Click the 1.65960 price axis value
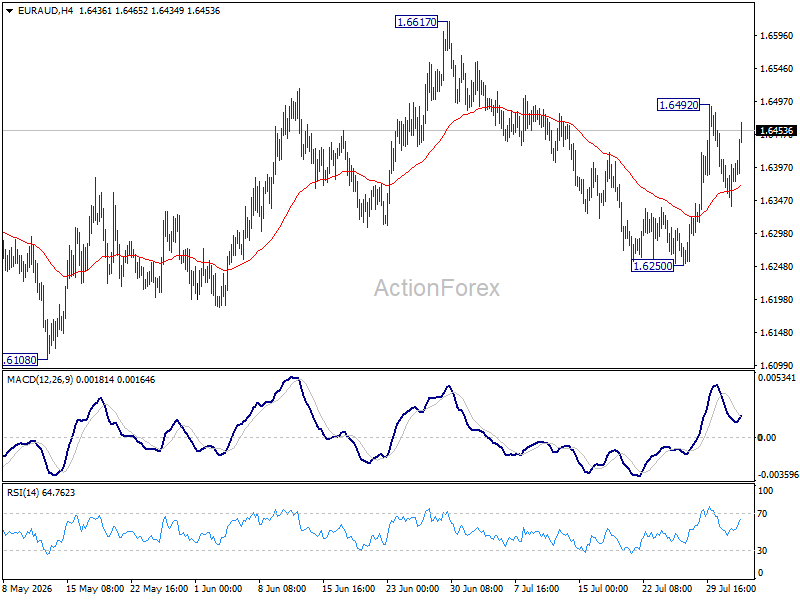This screenshot has width=800, height=600. [777, 36]
